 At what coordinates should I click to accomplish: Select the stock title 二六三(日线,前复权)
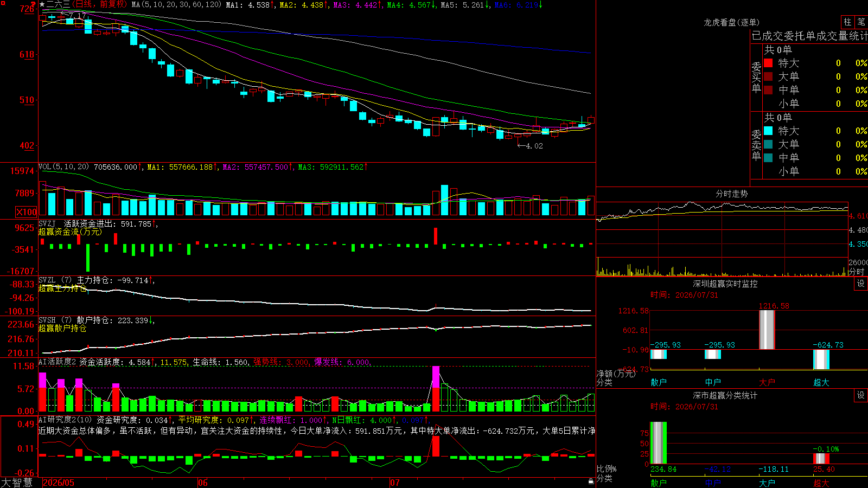[x=87, y=5]
